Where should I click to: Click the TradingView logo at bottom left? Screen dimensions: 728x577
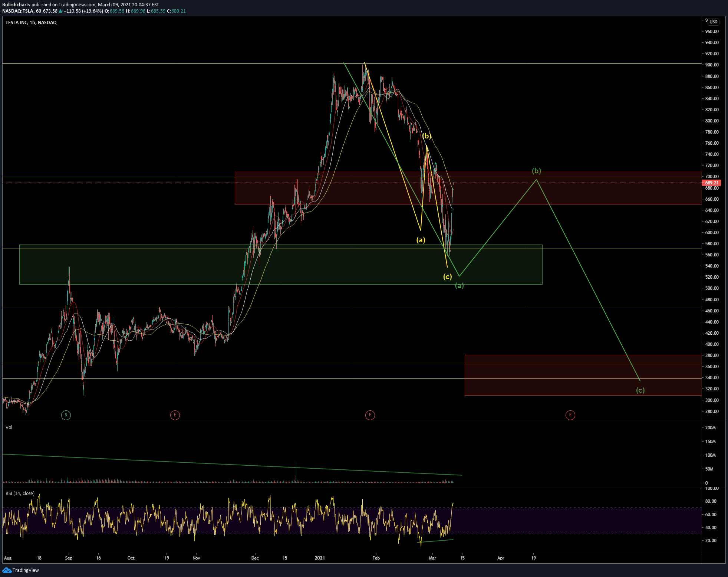pos(21,570)
